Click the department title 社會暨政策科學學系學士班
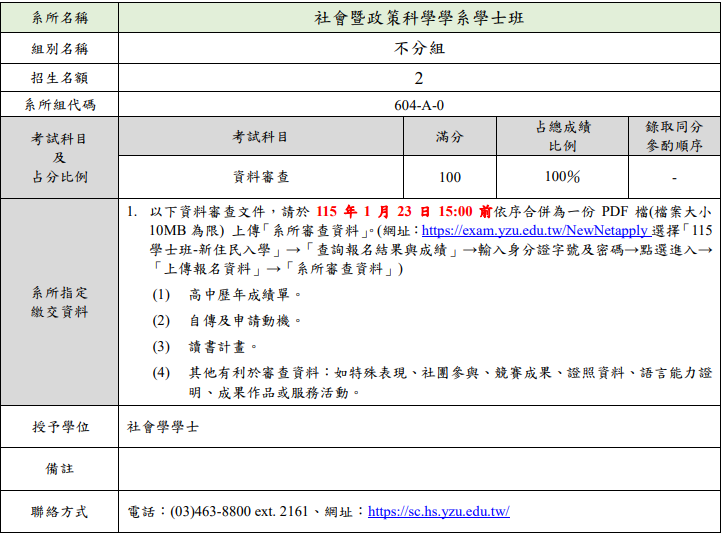 point(419,18)
